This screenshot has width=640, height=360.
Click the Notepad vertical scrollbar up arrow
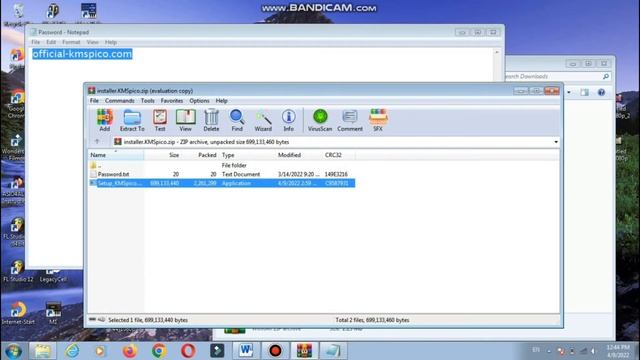[497, 52]
